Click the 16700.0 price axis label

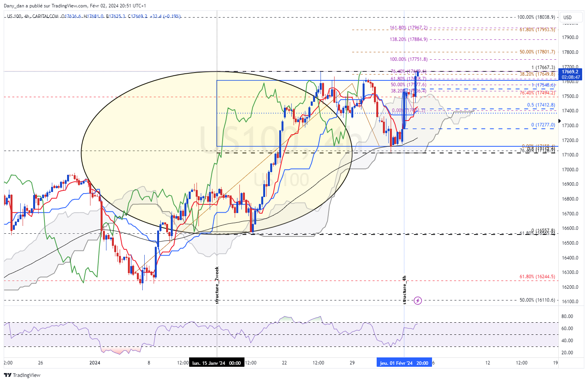click(570, 214)
